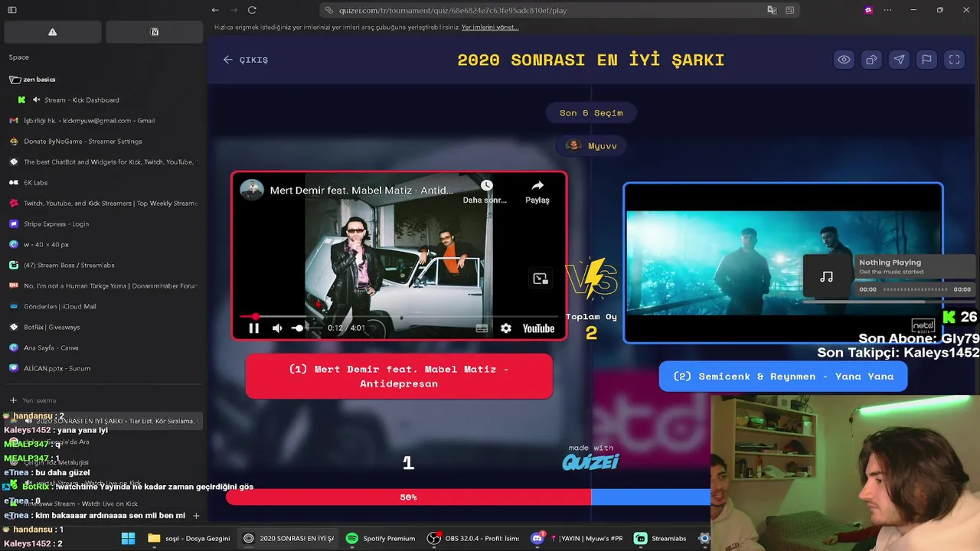Click the plus icon beside Kick stream tab

(x=196, y=516)
